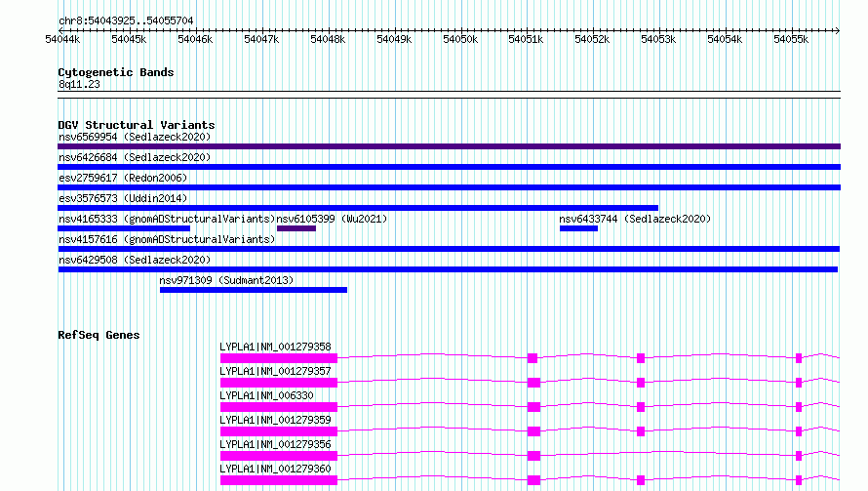Click the 54048k ruler tick label
Image resolution: width=868 pixels, height=491 pixels.
(x=328, y=39)
